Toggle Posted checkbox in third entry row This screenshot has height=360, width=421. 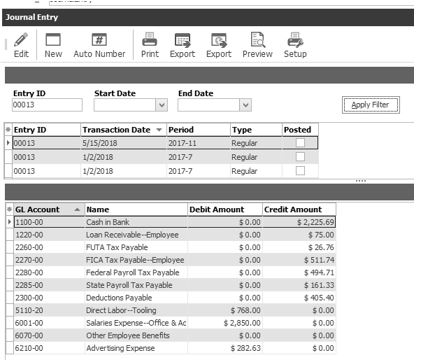[x=300, y=171]
